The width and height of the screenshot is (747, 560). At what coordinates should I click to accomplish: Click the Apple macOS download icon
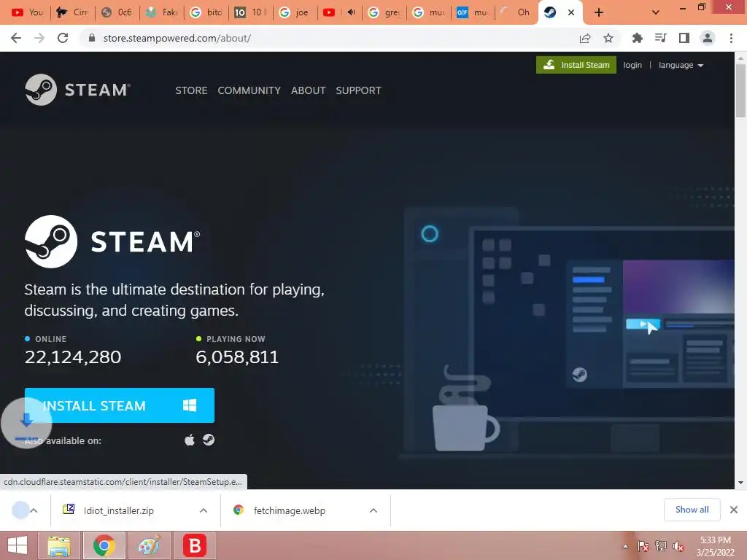190,440
